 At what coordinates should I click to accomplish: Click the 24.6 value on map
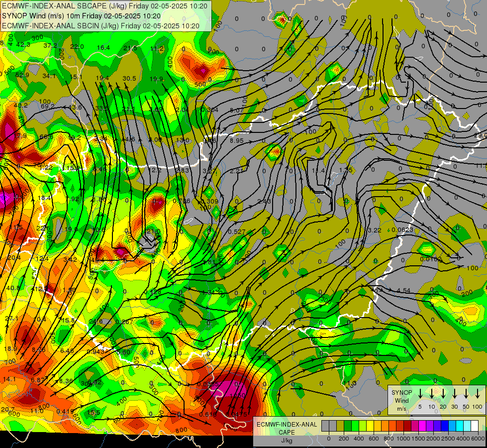coord(96,321)
